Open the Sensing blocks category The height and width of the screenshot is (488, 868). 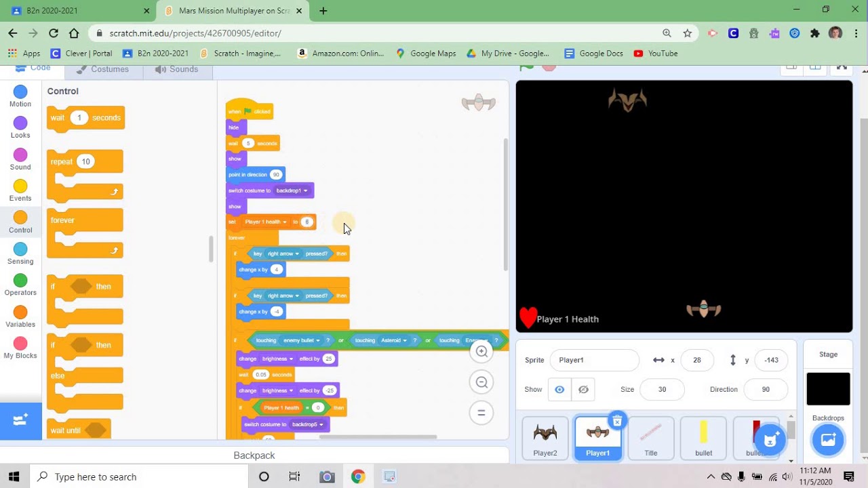[x=20, y=253]
